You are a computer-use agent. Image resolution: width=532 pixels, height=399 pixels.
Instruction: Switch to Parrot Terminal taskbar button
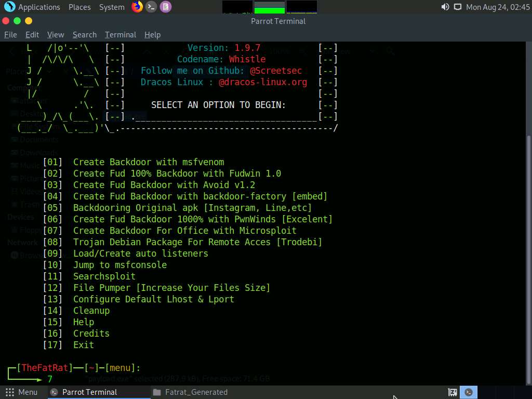98,392
